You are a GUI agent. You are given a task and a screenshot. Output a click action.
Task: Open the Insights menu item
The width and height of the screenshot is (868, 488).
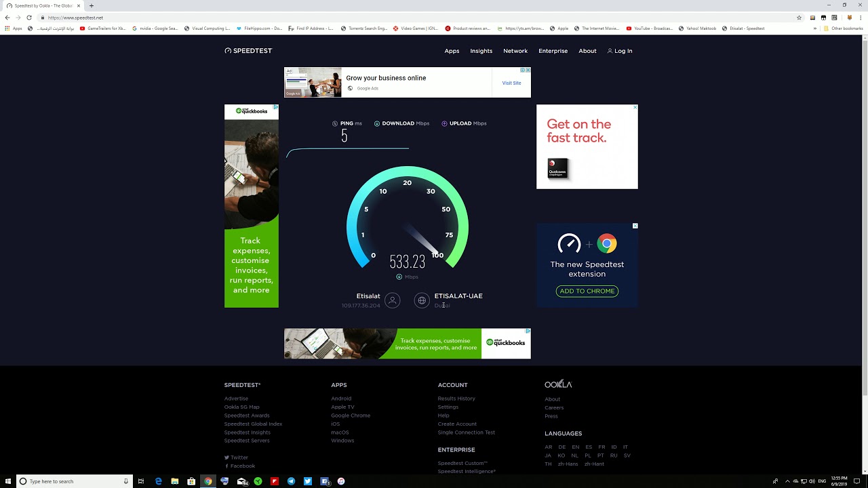[x=481, y=51]
